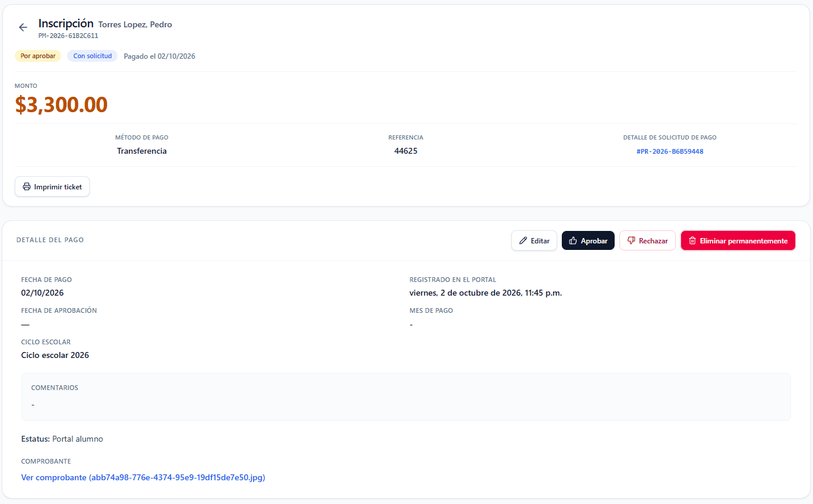Click the Comentarios box
The width and height of the screenshot is (813, 504).
tap(406, 397)
